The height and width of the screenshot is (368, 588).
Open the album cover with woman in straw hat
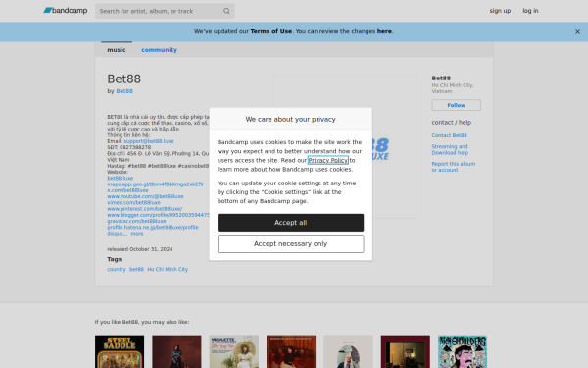[x=234, y=351]
